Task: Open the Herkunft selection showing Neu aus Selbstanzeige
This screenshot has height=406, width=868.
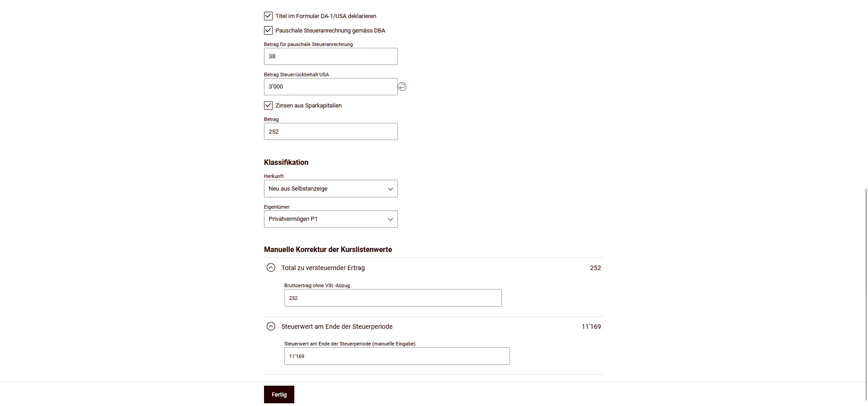Action: (x=330, y=189)
